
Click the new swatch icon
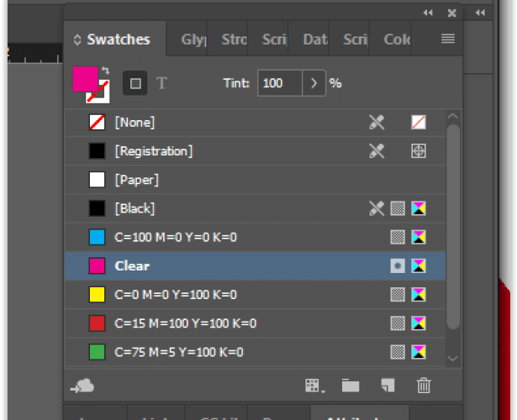coord(388,386)
